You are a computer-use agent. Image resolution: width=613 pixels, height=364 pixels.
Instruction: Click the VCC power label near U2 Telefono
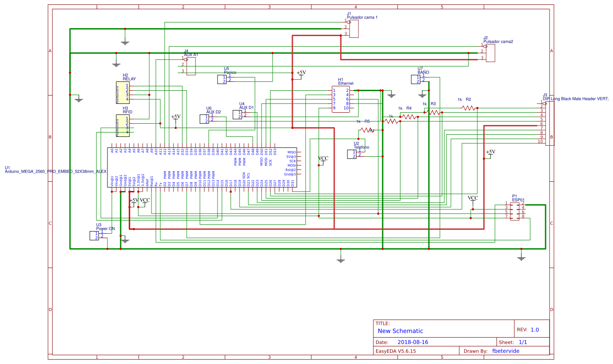[322, 159]
